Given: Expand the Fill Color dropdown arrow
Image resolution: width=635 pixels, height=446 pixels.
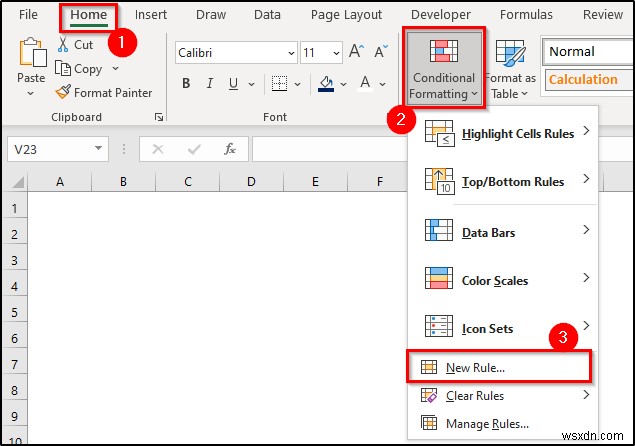Looking at the screenshot, I should tap(343, 84).
